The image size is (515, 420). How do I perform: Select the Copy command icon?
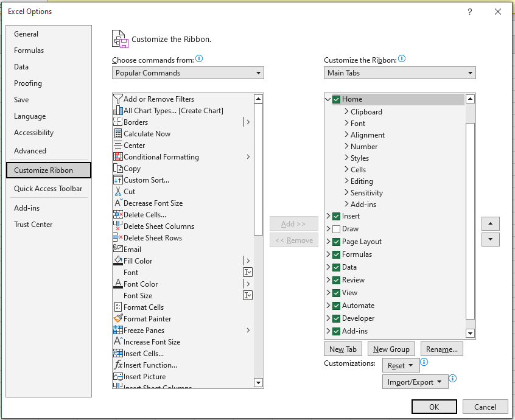pos(118,168)
